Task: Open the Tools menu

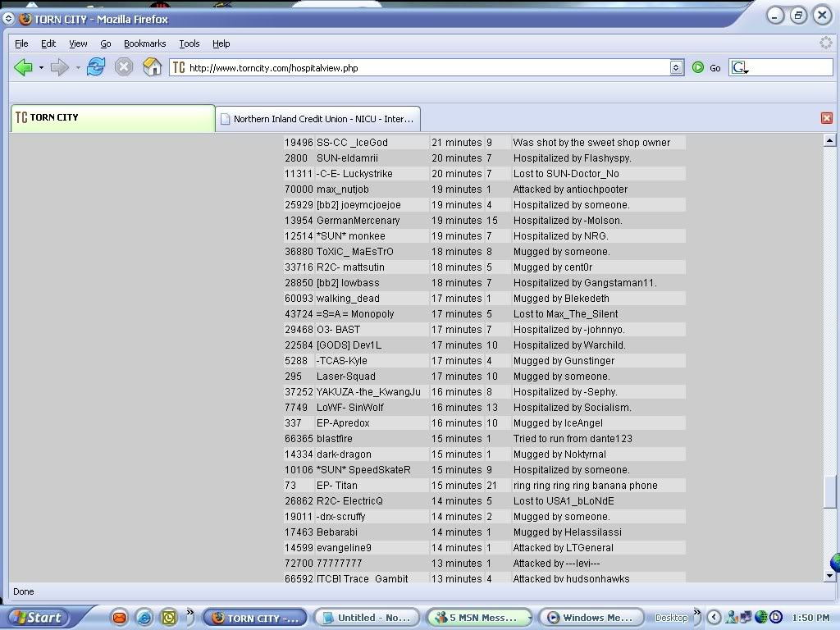Action: click(x=189, y=43)
